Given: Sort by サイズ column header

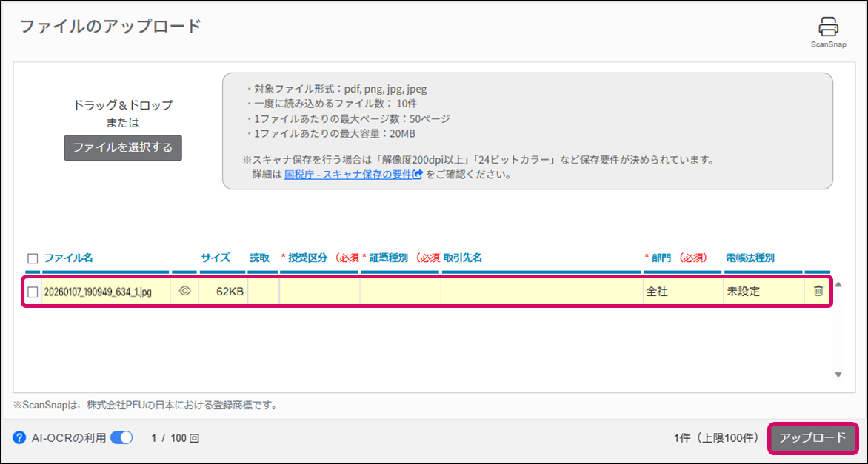Looking at the screenshot, I should point(216,258).
